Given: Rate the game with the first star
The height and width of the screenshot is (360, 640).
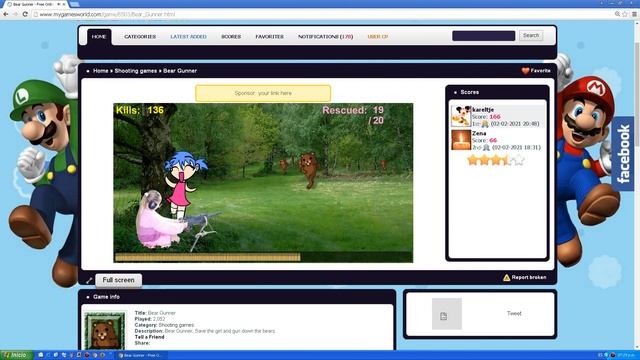Looking at the screenshot, I should [473, 160].
